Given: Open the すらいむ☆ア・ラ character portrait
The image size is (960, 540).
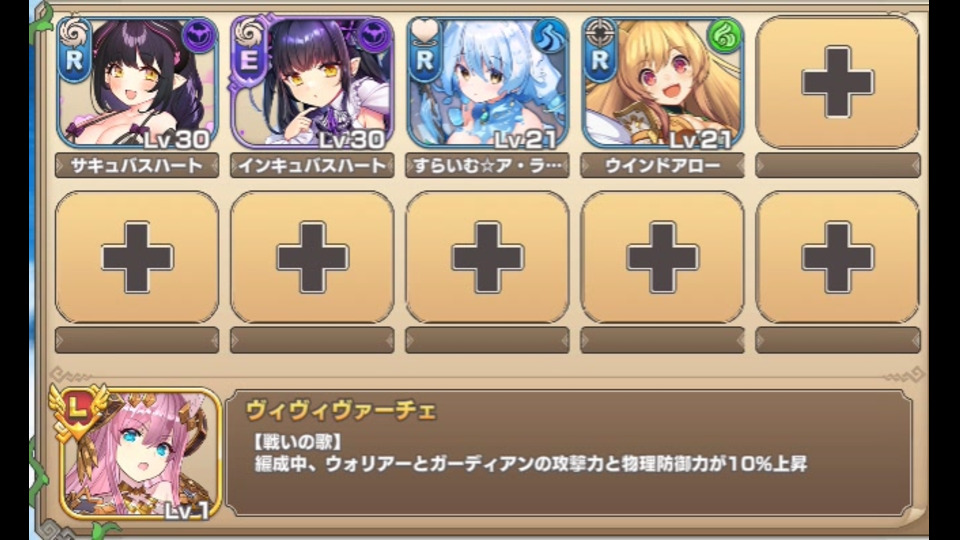Looking at the screenshot, I should pyautogui.click(x=487, y=83).
